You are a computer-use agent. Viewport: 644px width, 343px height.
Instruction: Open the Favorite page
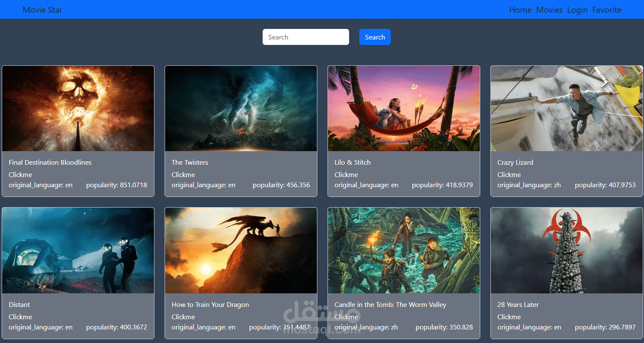607,10
